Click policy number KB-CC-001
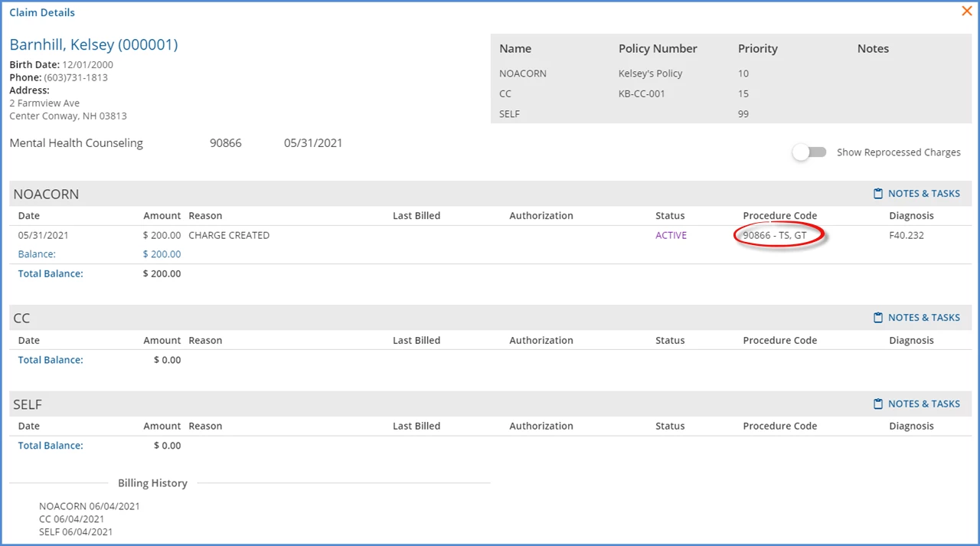This screenshot has height=546, width=980. (642, 93)
